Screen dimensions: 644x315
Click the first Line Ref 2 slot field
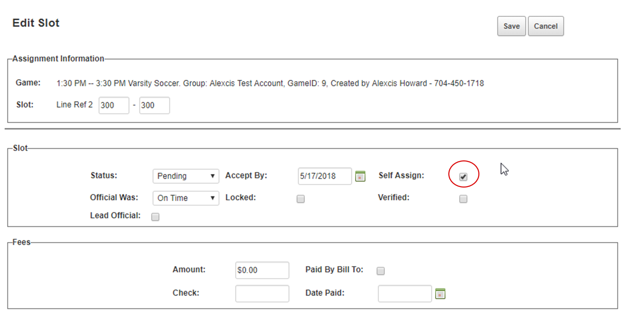tap(114, 105)
